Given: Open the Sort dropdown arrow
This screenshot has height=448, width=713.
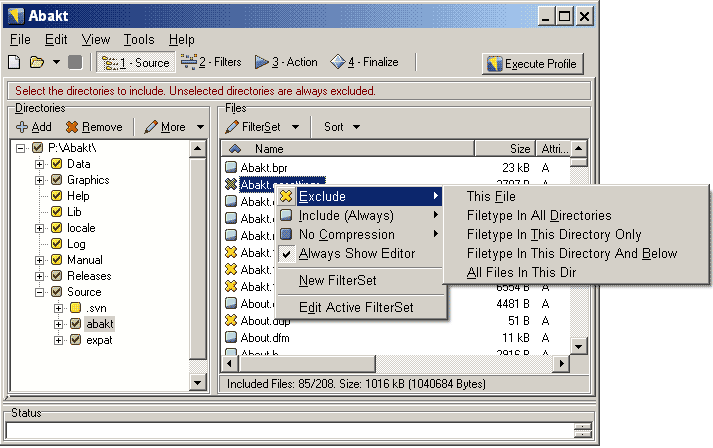Looking at the screenshot, I should click(356, 127).
